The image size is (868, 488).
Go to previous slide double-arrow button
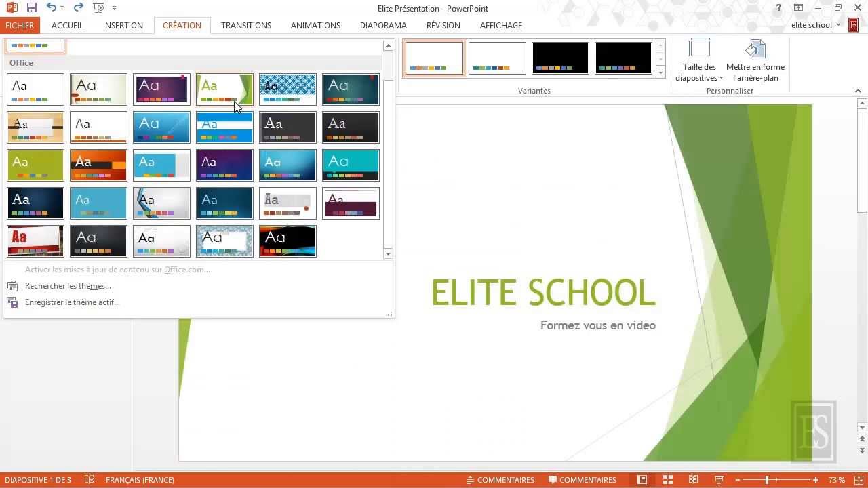tap(863, 440)
